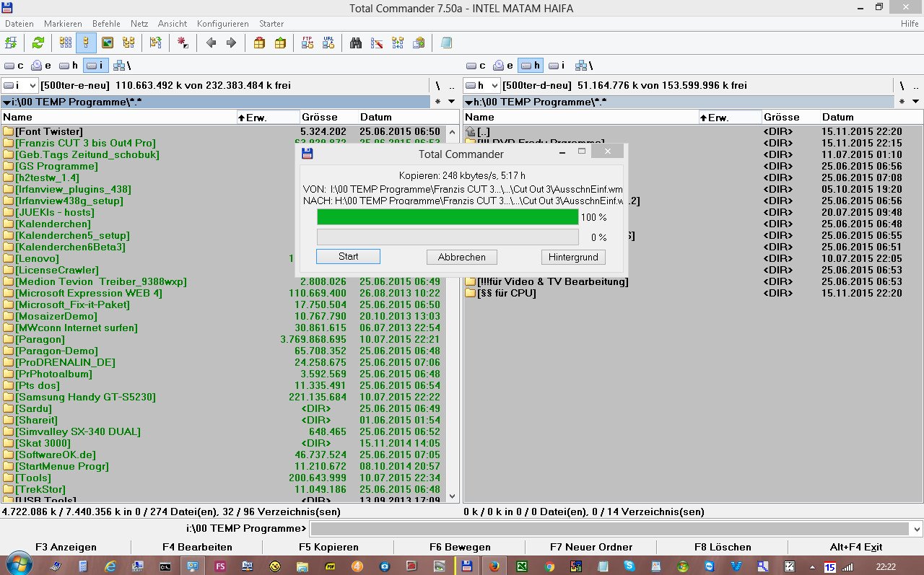The width and height of the screenshot is (924, 575).
Task: Click Abbrechen to cancel copying
Action: pyautogui.click(x=462, y=257)
